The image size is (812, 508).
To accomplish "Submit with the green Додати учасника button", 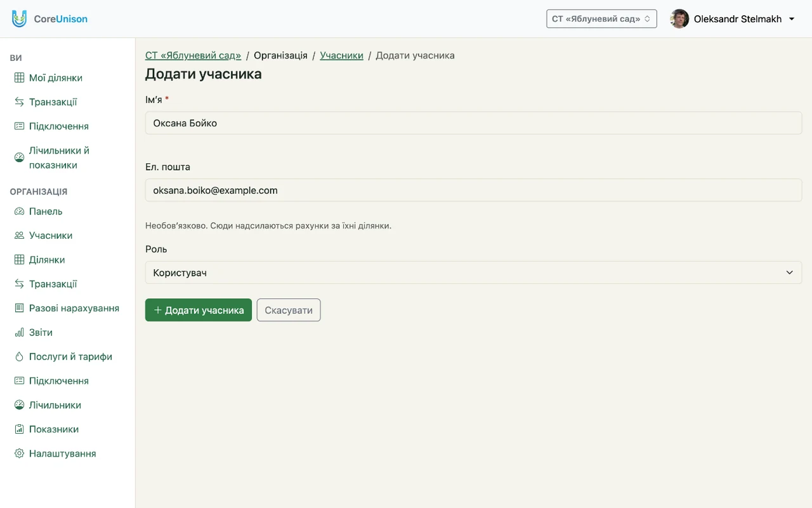I will pyautogui.click(x=199, y=311).
